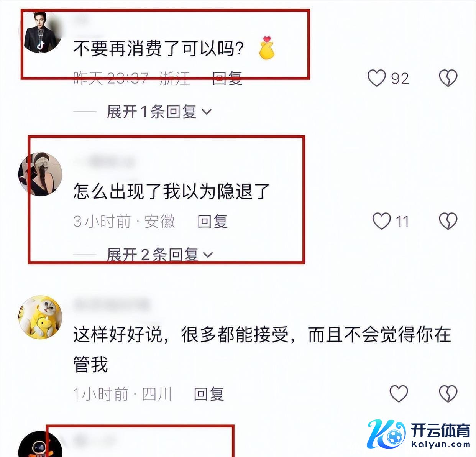Viewport: 476px width, 457px height.
Task: Open the astronaut avatar profile at bottom
Action: click(x=40, y=445)
